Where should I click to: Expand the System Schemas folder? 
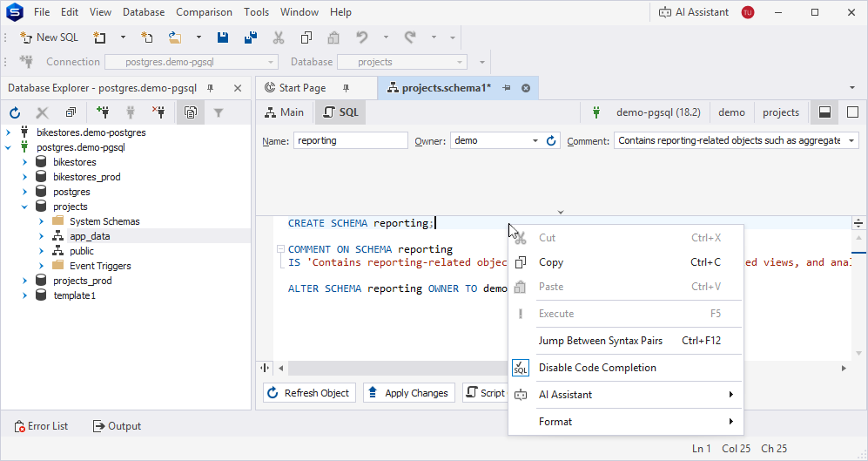coord(41,221)
